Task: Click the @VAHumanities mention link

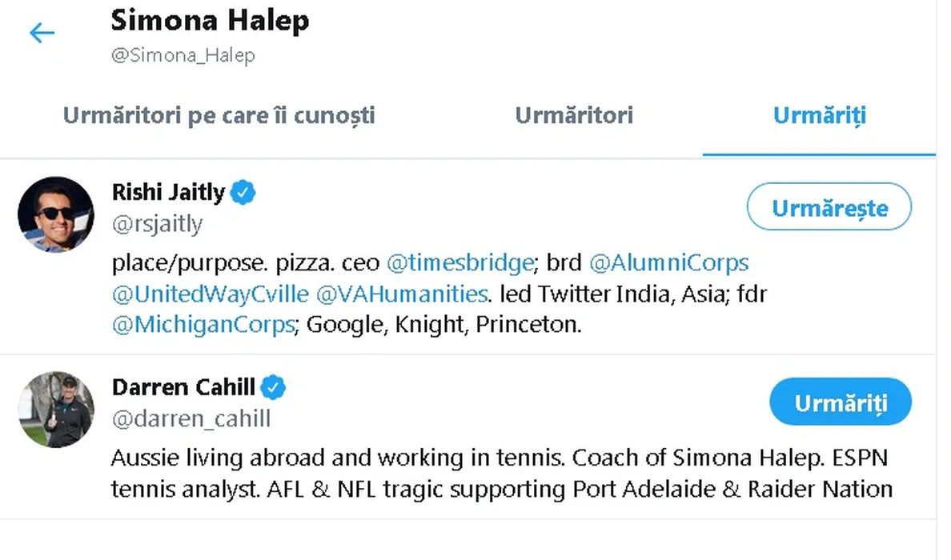Action: pos(402,294)
